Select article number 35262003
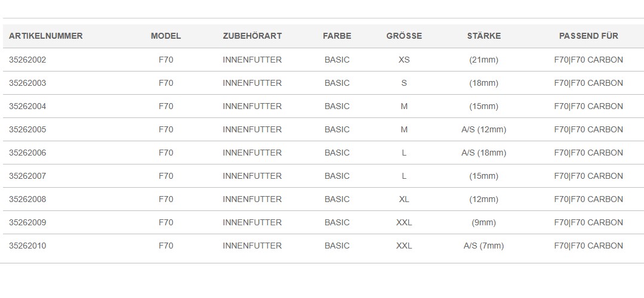 [x=27, y=83]
